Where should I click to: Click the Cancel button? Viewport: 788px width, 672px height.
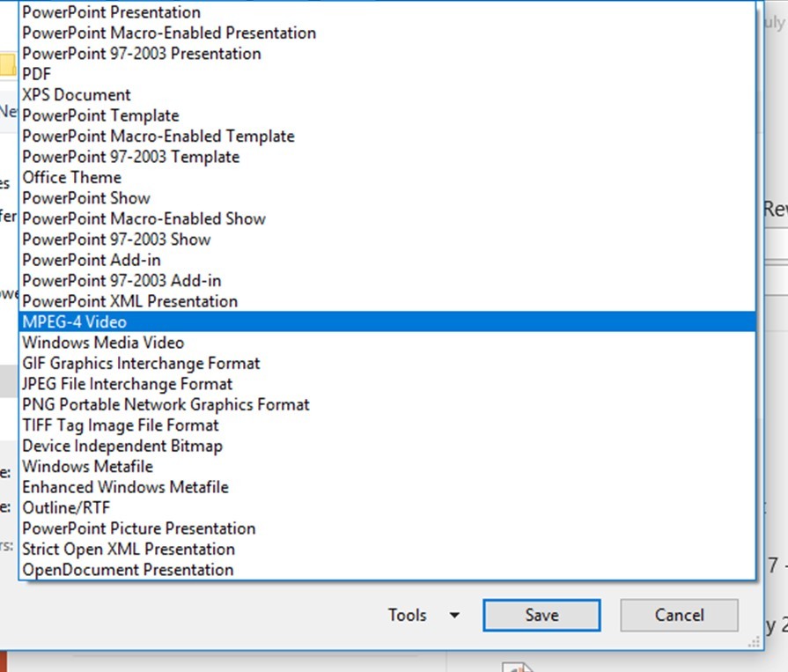click(x=679, y=615)
